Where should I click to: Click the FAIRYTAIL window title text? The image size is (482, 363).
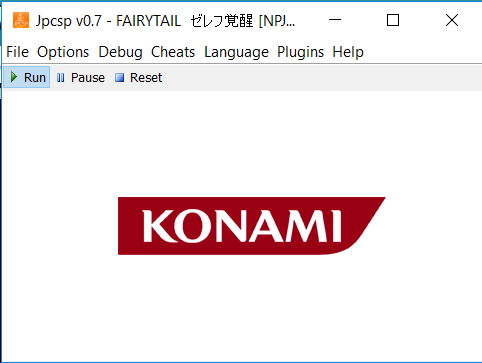pos(148,21)
